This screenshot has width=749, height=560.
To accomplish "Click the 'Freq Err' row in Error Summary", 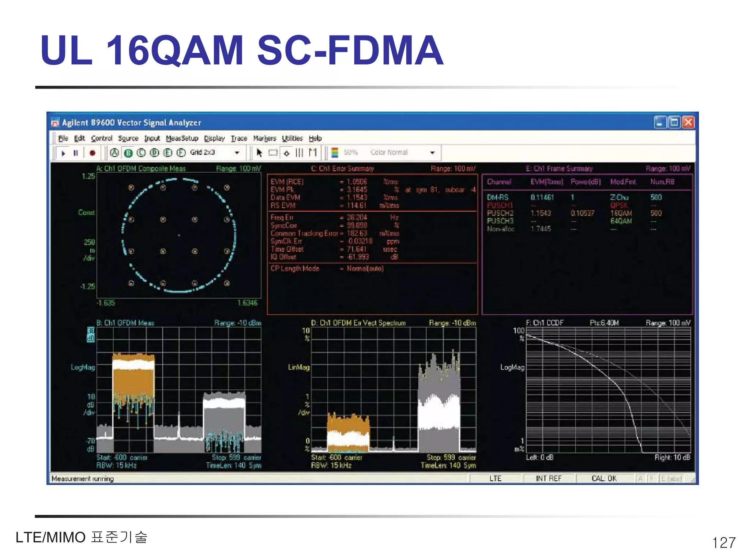I will coord(334,217).
